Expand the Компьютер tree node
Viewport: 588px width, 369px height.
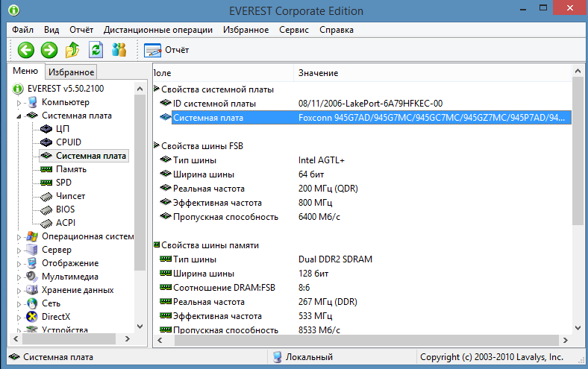pyautogui.click(x=19, y=103)
